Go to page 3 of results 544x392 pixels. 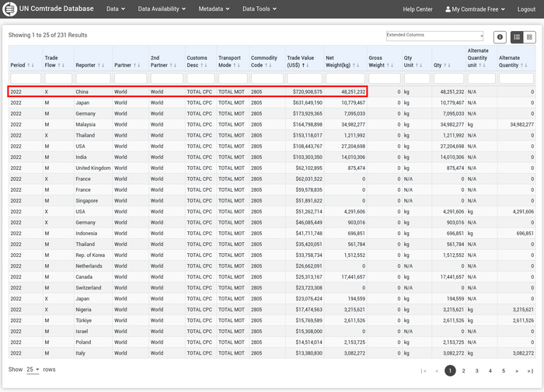(x=477, y=371)
